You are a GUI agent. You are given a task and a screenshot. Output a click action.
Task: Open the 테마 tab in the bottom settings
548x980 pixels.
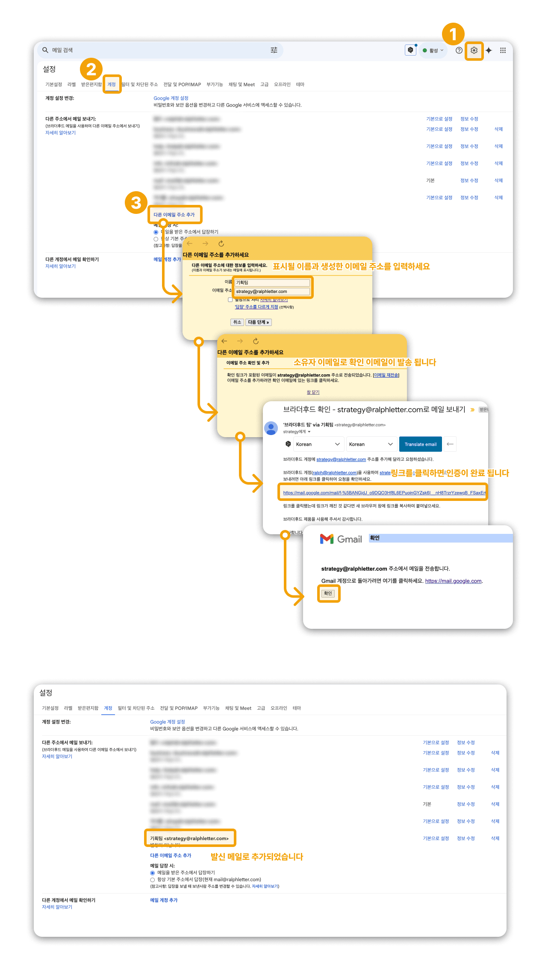tap(297, 708)
